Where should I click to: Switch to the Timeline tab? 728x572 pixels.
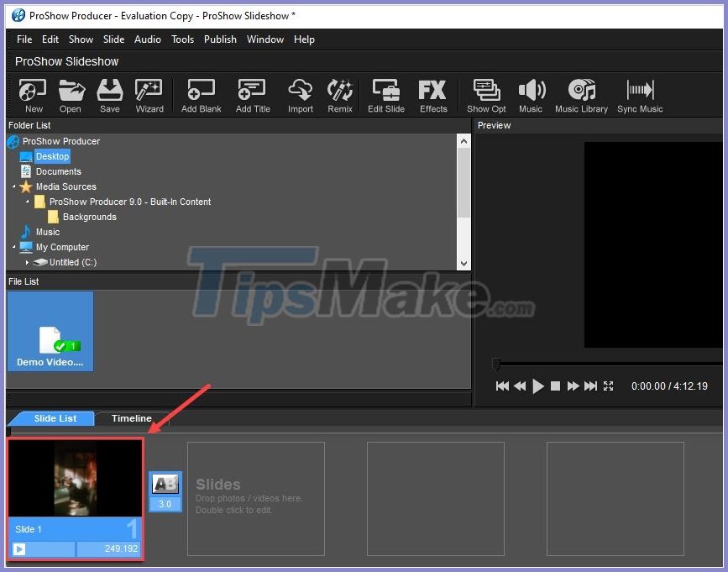[132, 417]
